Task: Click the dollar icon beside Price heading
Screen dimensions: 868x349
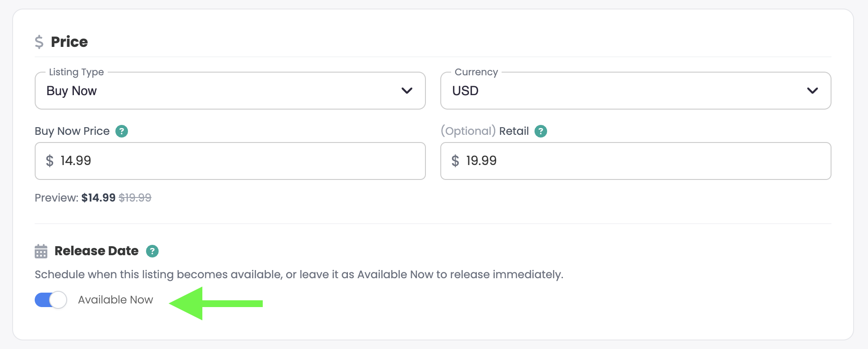Action: click(39, 42)
